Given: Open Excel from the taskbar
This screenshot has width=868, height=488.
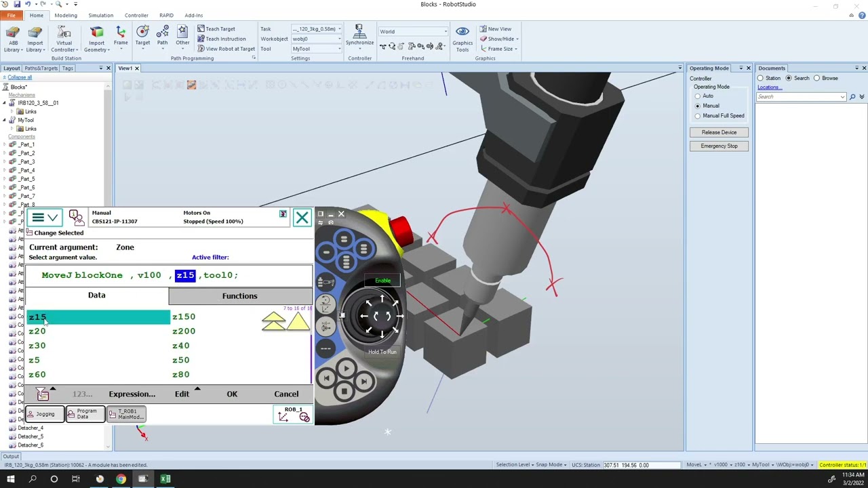Looking at the screenshot, I should pyautogui.click(x=165, y=479).
